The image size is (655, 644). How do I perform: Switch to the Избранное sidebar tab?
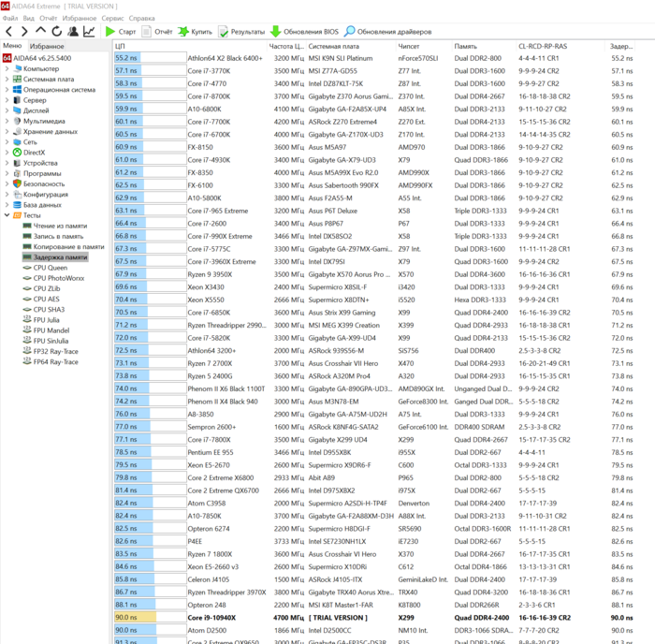(x=47, y=47)
